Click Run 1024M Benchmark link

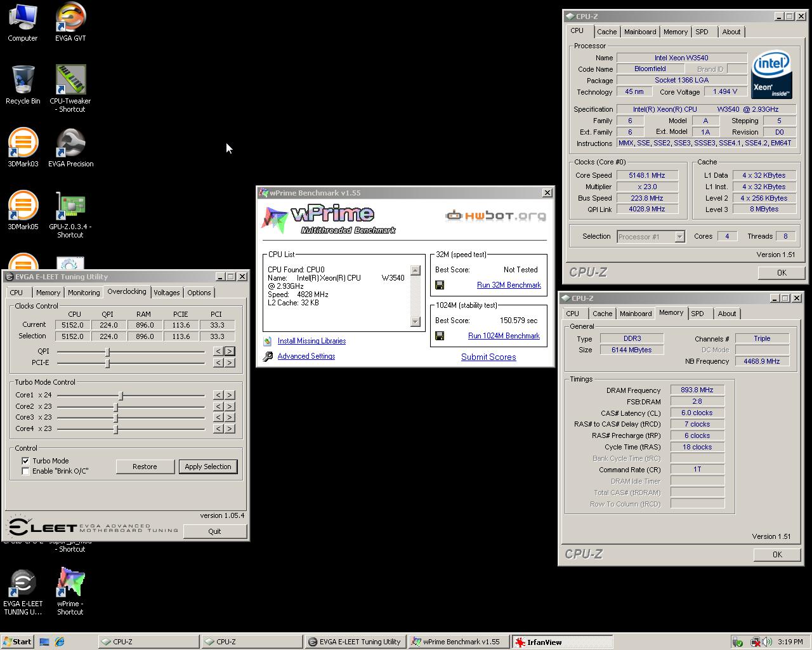click(x=504, y=336)
